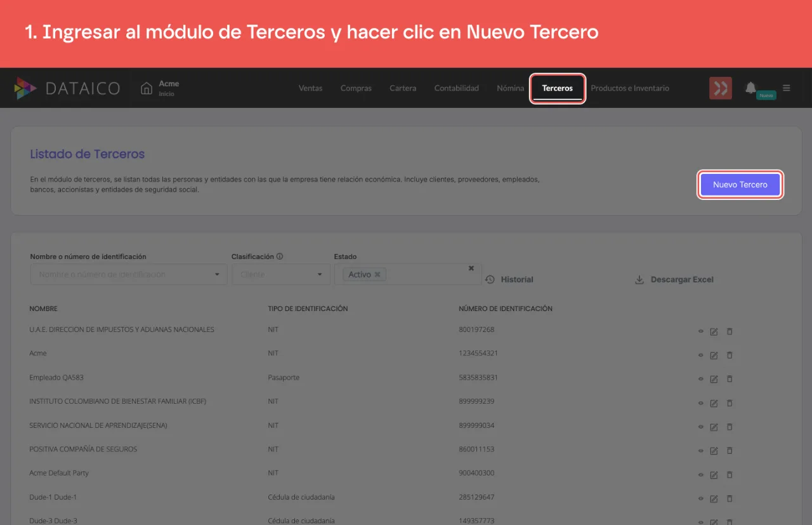
Task: View the SERVICIO NACIONAL DE APRENDIZAJE record
Action: pyautogui.click(x=701, y=427)
